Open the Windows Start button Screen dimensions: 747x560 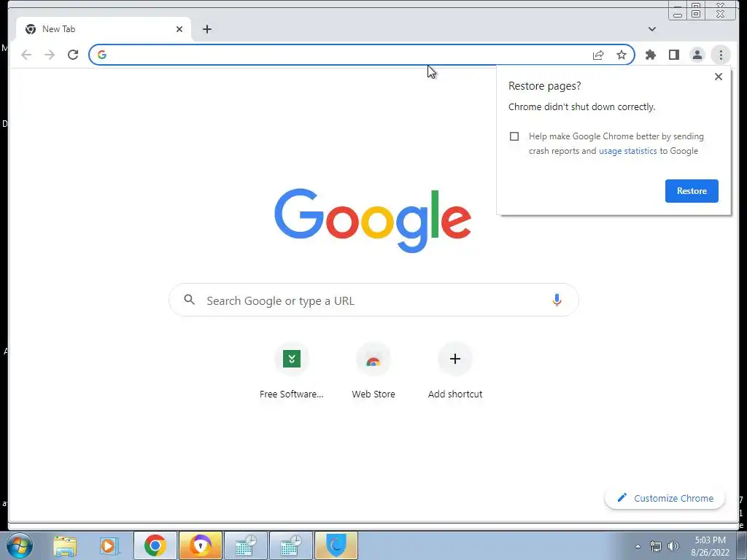19,545
